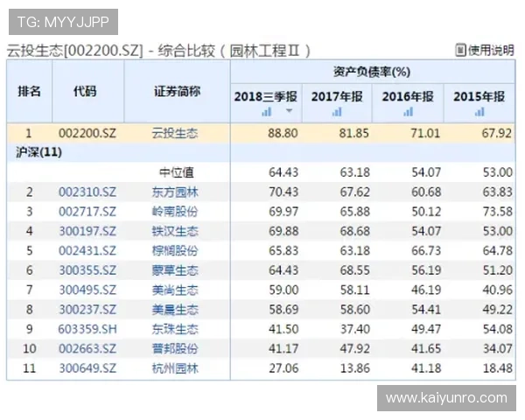Select value 88.80 for 云投生态
Image resolution: width=525 pixels, height=420 pixels.
[x=283, y=133]
